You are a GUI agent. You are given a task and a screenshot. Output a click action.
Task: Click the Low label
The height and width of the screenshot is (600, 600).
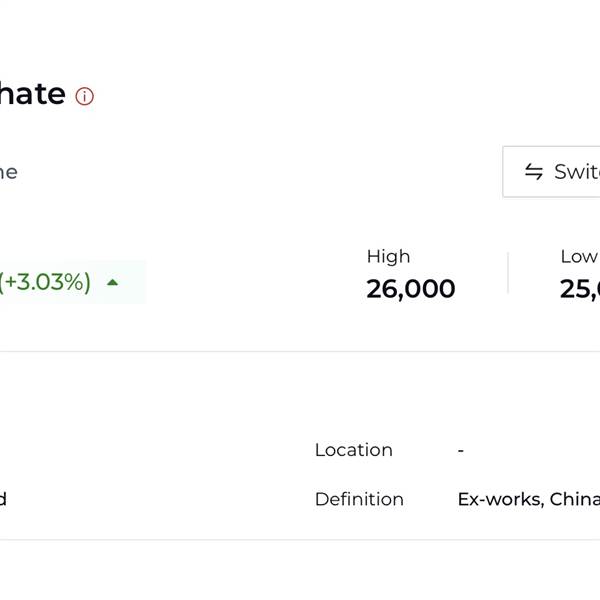pos(578,256)
